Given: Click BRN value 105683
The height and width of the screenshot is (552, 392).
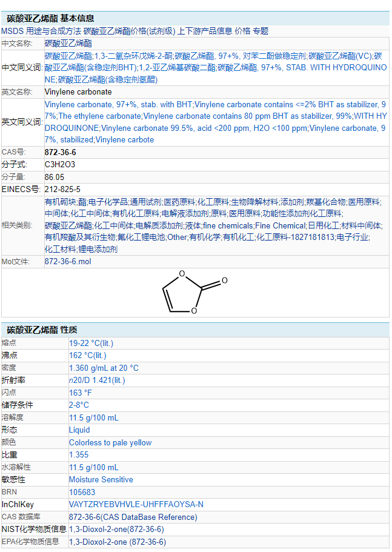Looking at the screenshot, I should click(82, 492).
